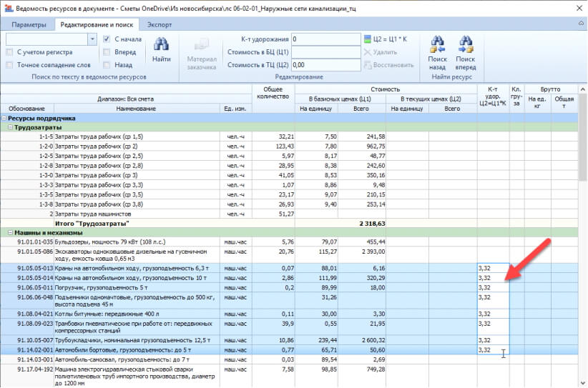The height and width of the screenshot is (388, 588).
Task: Click the 2 318,63 total cost cell
Action: (362, 224)
